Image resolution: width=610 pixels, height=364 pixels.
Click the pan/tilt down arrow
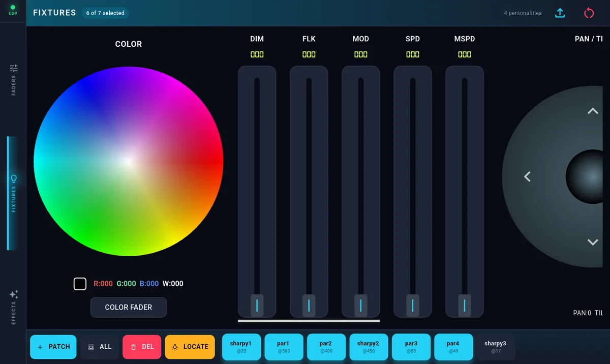tap(593, 242)
